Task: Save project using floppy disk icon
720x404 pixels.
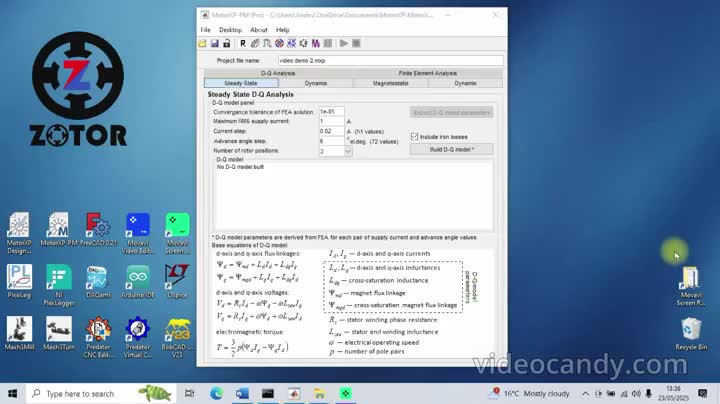Action: click(214, 44)
